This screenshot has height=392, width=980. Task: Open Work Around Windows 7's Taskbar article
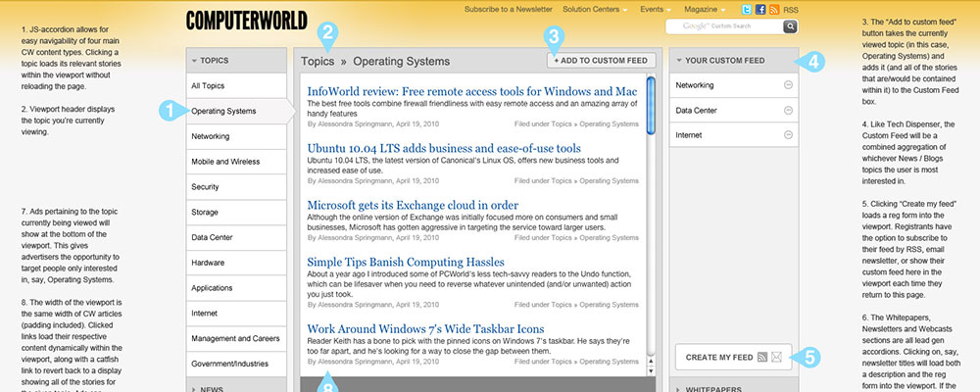pyautogui.click(x=425, y=329)
